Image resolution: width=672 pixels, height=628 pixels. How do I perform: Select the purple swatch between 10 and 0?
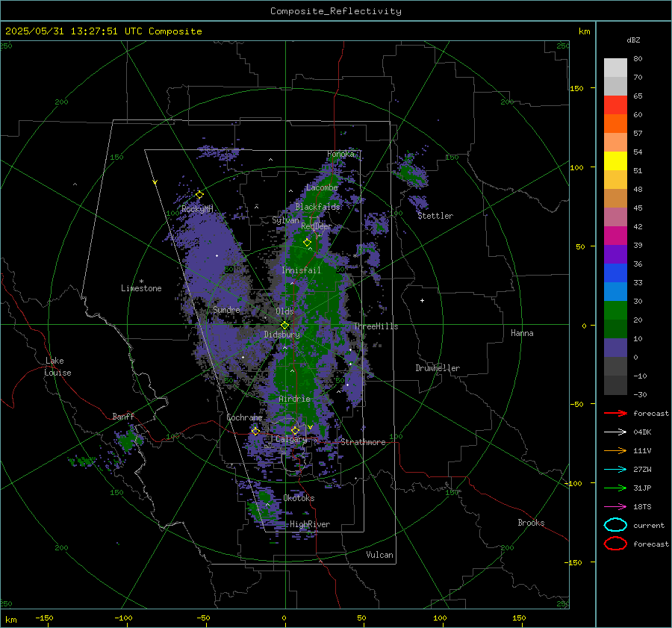[x=615, y=347]
